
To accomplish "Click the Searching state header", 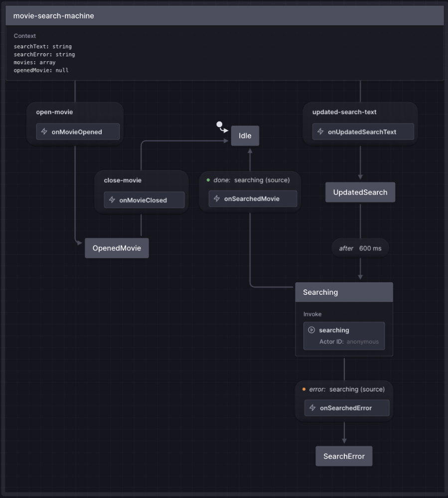I will tap(344, 292).
